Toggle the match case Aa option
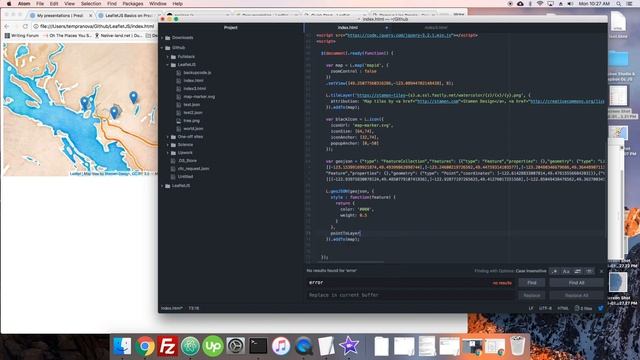This screenshot has width=640, height=360. pyautogui.click(x=566, y=271)
